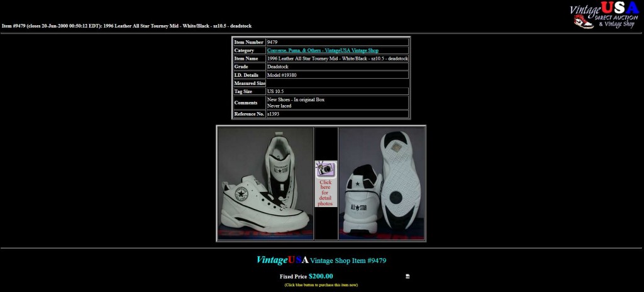Open the right sole-view sneaker photo
The width and height of the screenshot is (644, 292).
pos(382,183)
